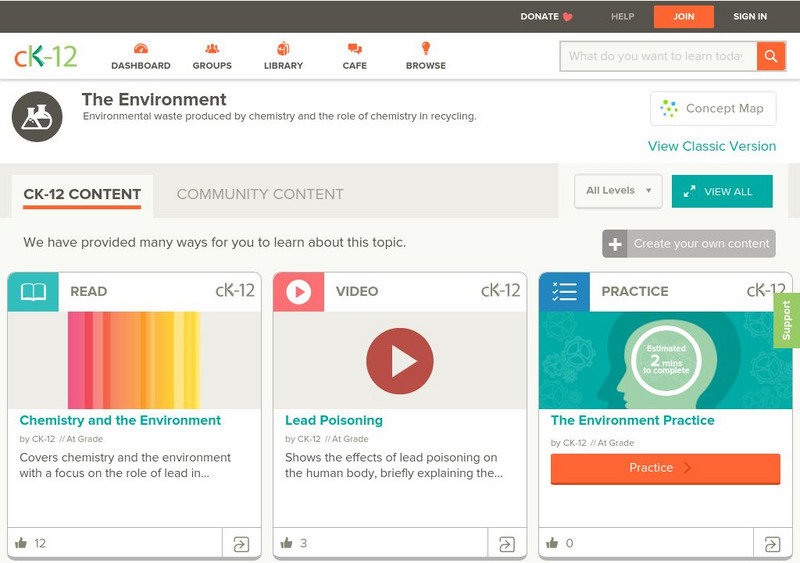The height and width of the screenshot is (563, 800).
Task: Click the Sign In link
Action: click(x=750, y=17)
